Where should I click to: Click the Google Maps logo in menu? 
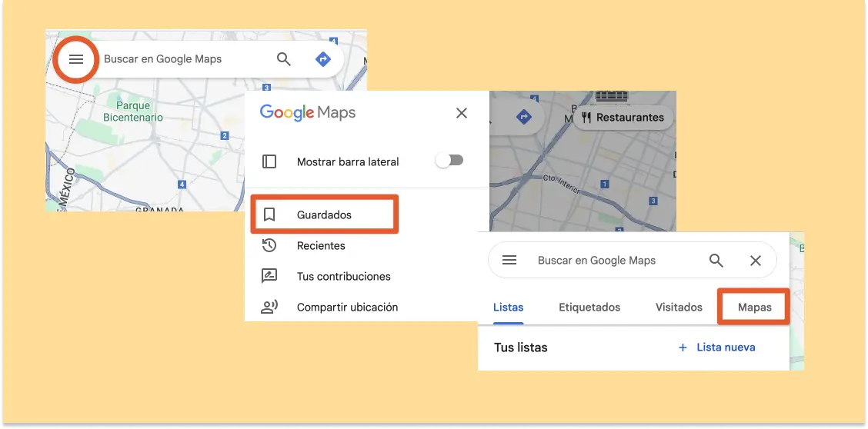(308, 113)
